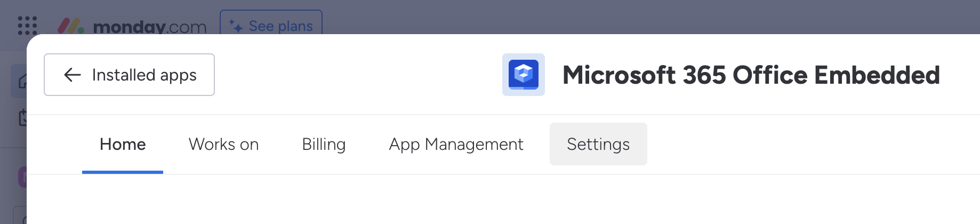Click the purple workspace icon in sidebar

click(x=22, y=177)
